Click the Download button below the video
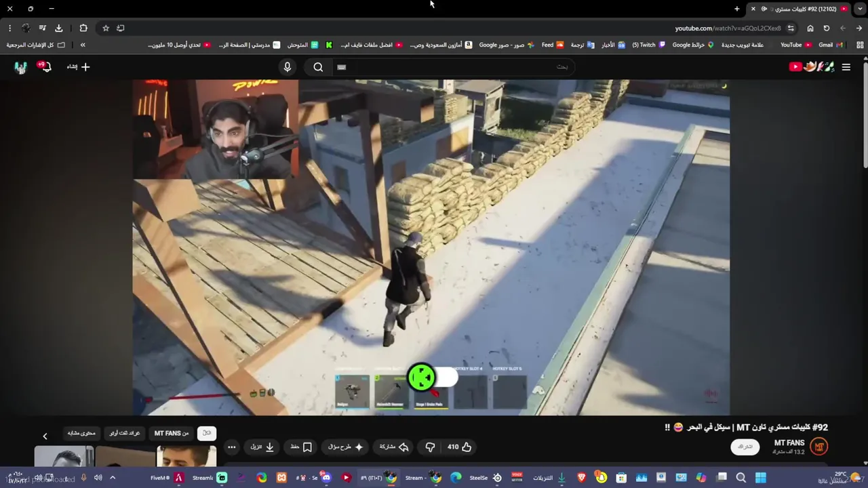Viewport: 868px width, 488px height. tap(262, 447)
